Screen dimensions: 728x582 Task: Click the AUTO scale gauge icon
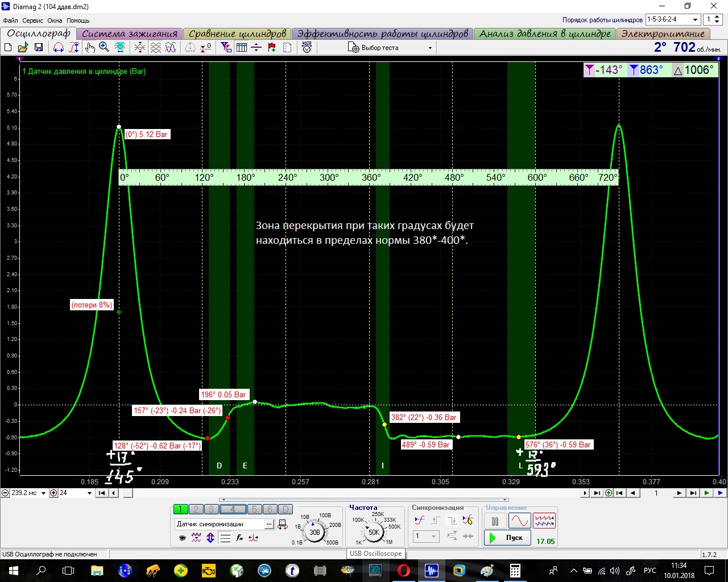(x=191, y=48)
